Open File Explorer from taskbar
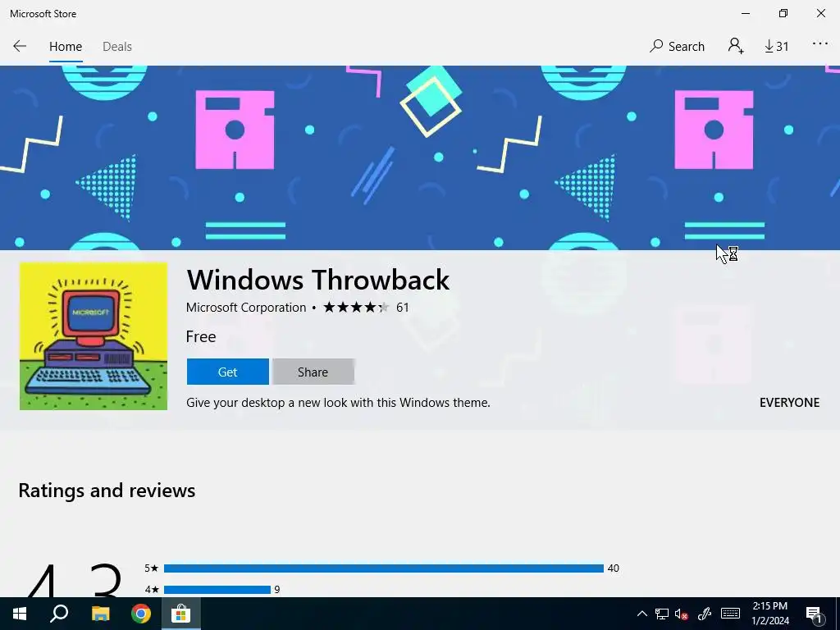Screen dimensions: 840x630 click(100, 614)
